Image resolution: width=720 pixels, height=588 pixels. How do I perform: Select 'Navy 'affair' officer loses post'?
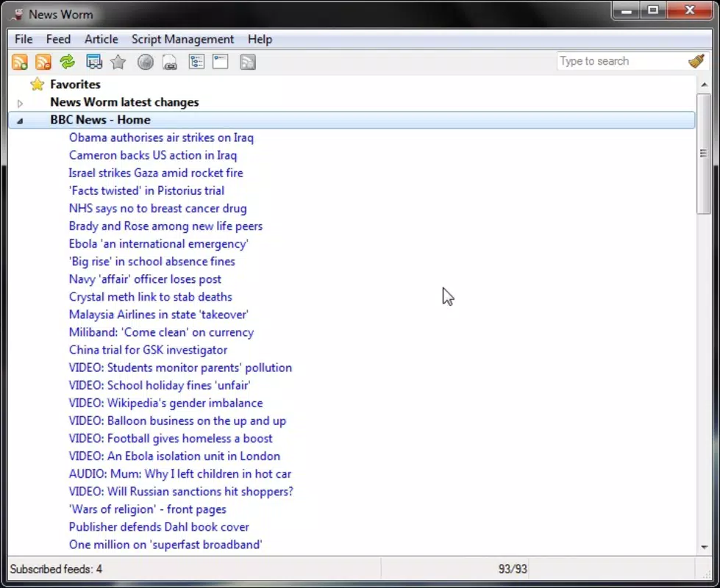click(x=145, y=279)
